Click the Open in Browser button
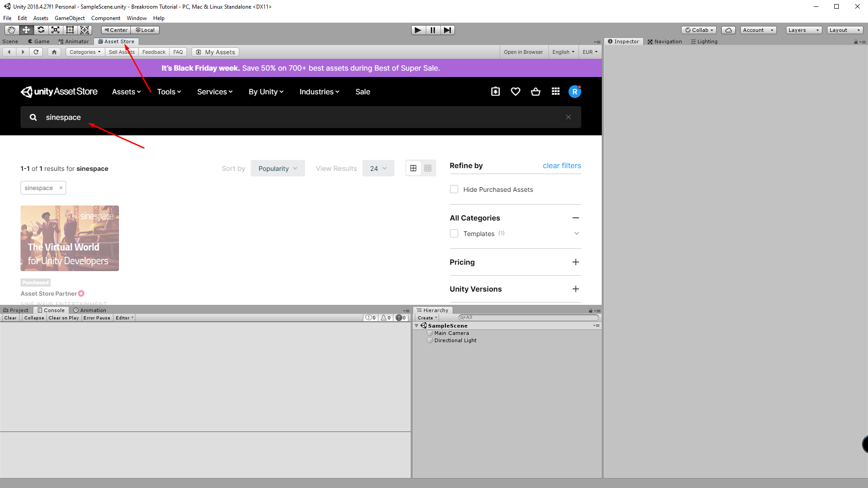868x488 pixels. [x=523, y=52]
